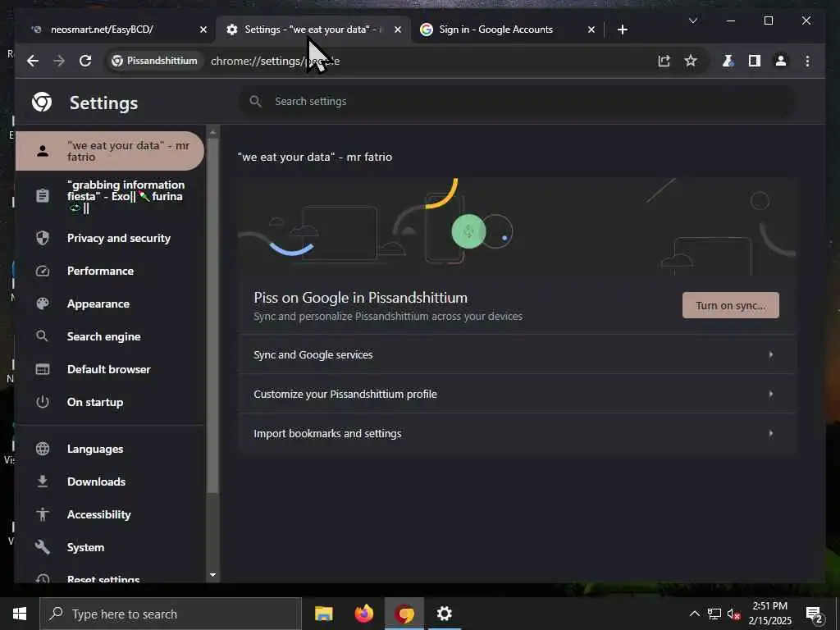The image size is (840, 630).
Task: Close the Google Accounts sign-in tab
Action: (x=591, y=30)
